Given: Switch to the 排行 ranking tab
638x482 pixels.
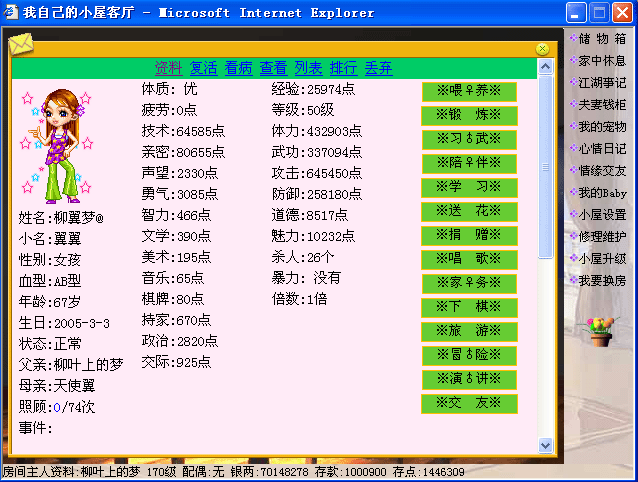Looking at the screenshot, I should tap(343, 68).
